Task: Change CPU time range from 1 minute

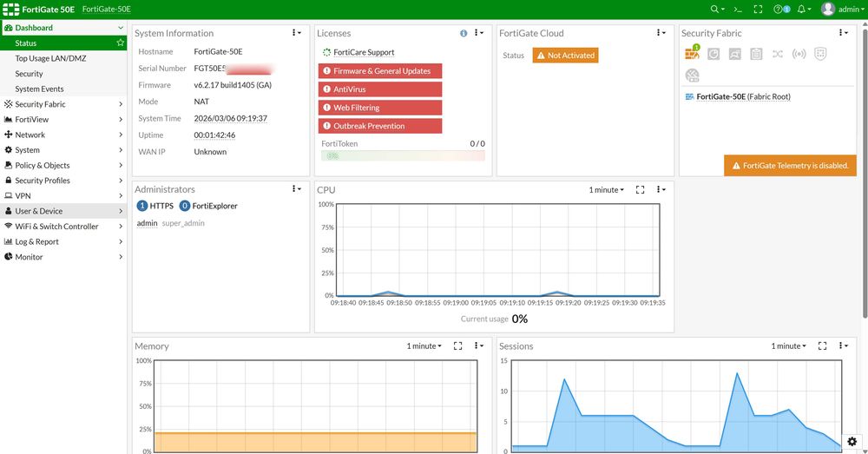Action: (x=606, y=189)
